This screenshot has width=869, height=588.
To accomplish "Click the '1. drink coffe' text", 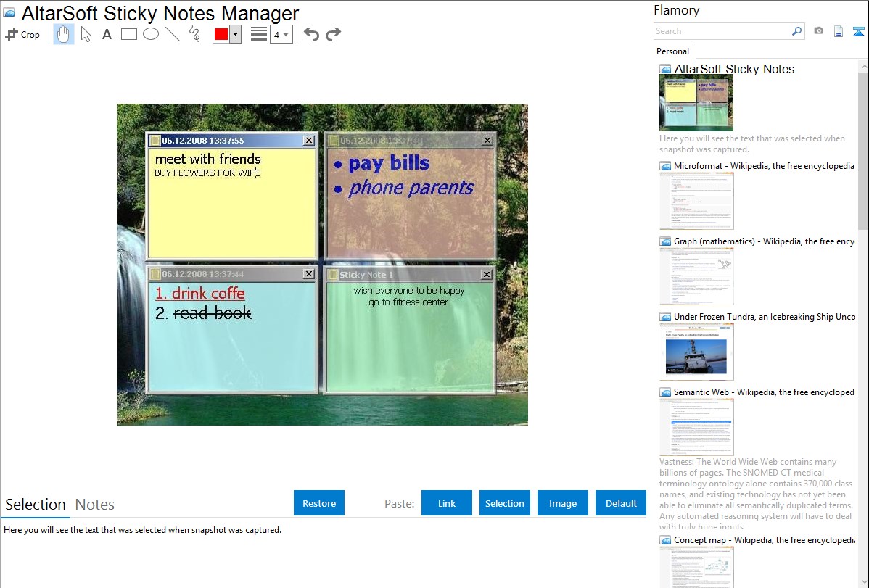I will 200,293.
